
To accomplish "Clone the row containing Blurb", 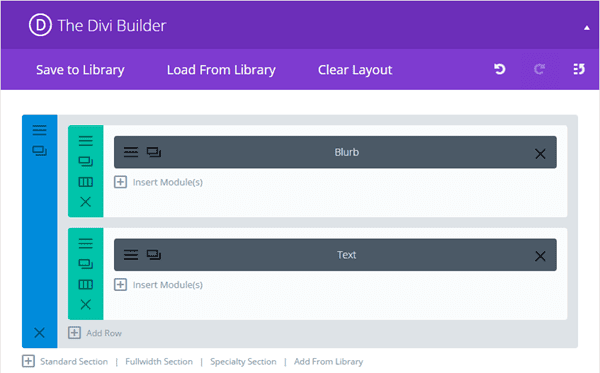I will [86, 161].
